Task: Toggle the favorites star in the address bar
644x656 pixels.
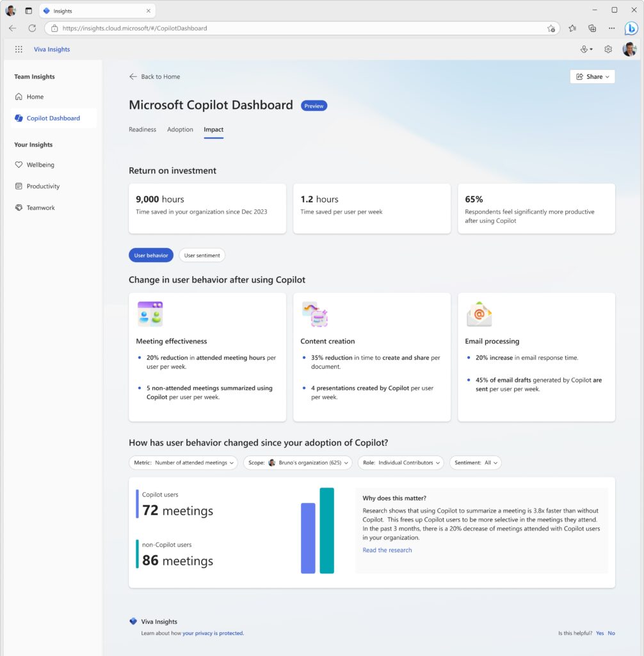Action: pyautogui.click(x=550, y=28)
